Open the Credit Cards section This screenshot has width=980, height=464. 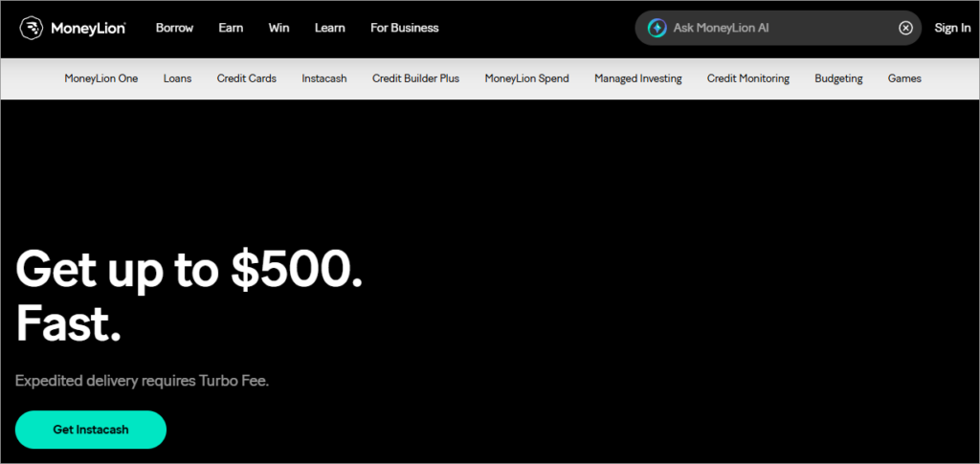click(x=246, y=78)
